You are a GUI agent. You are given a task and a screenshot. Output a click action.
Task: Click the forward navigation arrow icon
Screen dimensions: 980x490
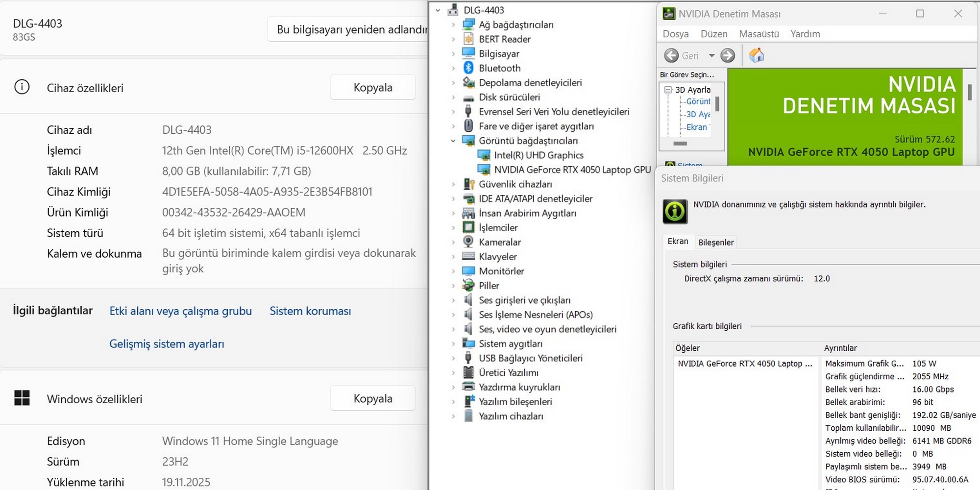pos(728,55)
